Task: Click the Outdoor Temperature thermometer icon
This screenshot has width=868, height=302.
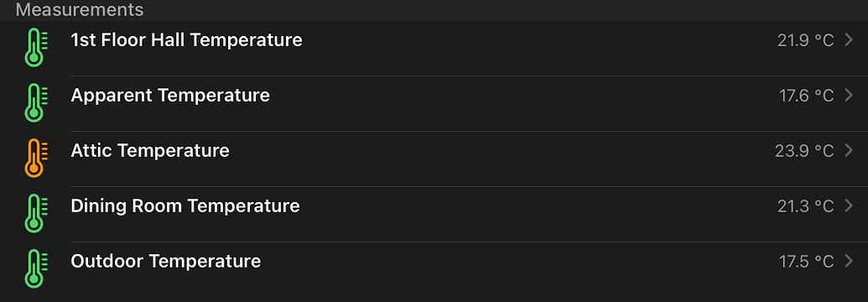Action: [36, 268]
